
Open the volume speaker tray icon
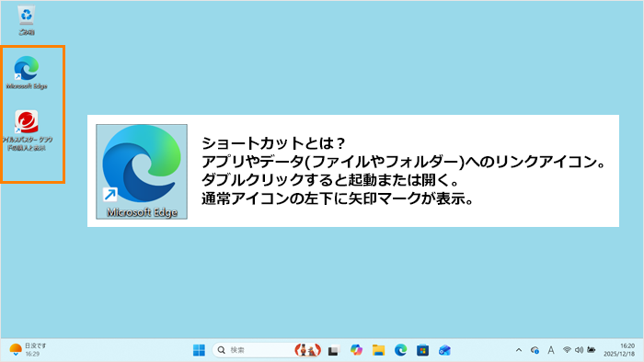579,350
